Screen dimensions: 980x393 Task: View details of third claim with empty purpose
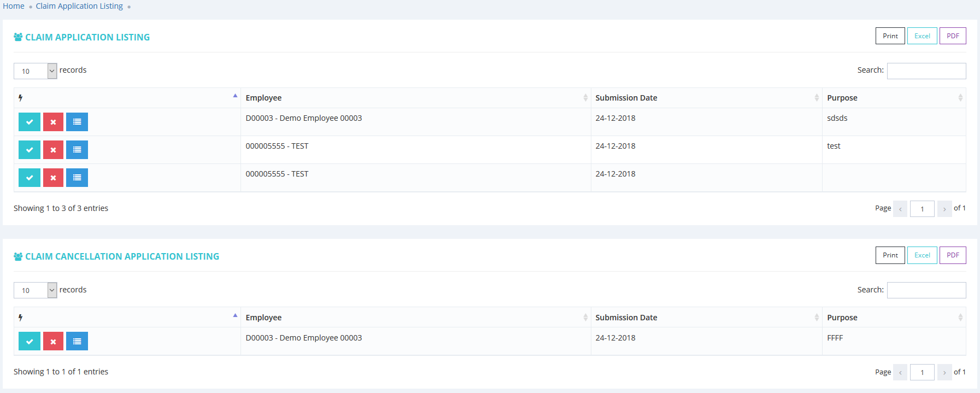pyautogui.click(x=77, y=178)
